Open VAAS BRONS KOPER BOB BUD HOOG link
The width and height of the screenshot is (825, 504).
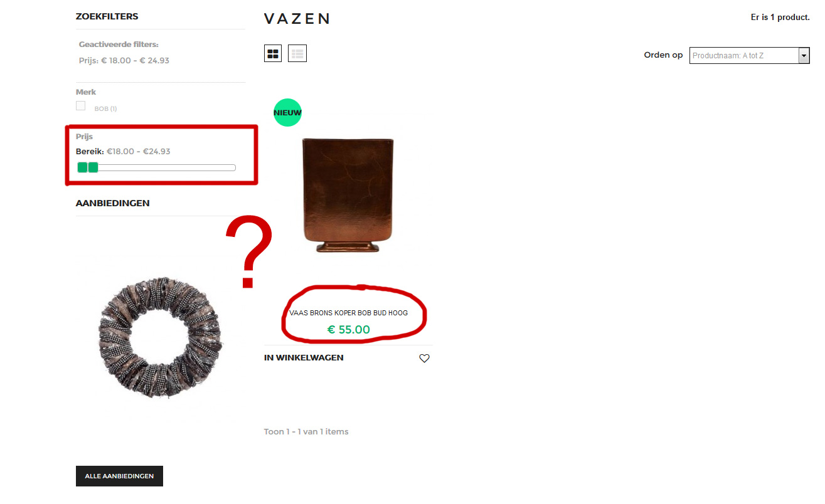[x=348, y=313]
